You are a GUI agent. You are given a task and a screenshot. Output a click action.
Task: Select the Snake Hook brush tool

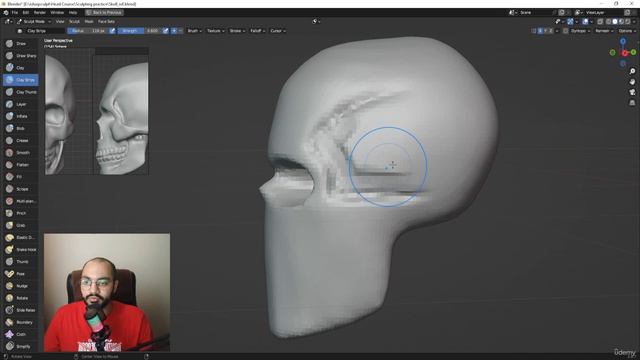pos(20,249)
